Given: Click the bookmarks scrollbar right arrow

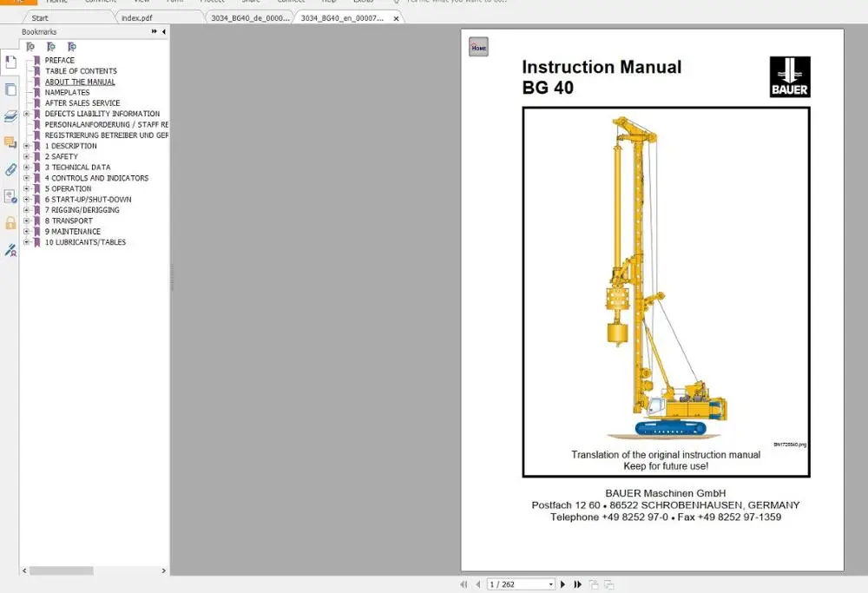Looking at the screenshot, I should 163,570.
